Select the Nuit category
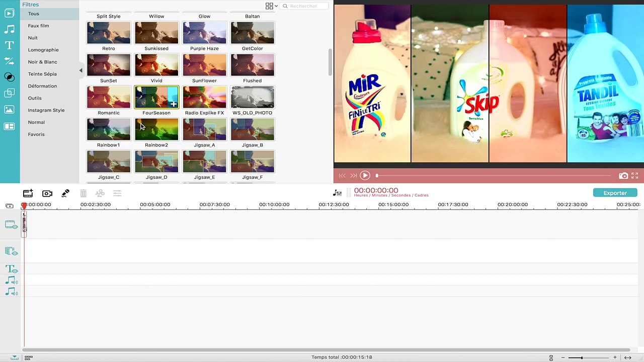The image size is (644, 362). [33, 38]
